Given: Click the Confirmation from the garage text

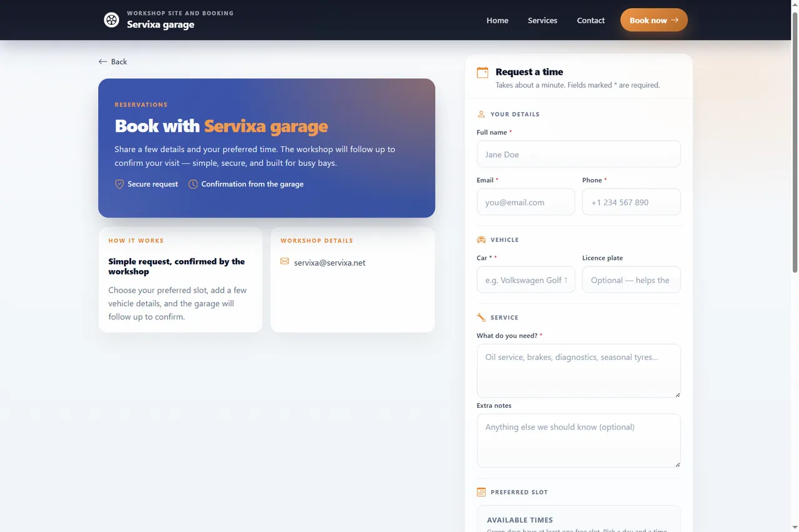Looking at the screenshot, I should click(252, 184).
